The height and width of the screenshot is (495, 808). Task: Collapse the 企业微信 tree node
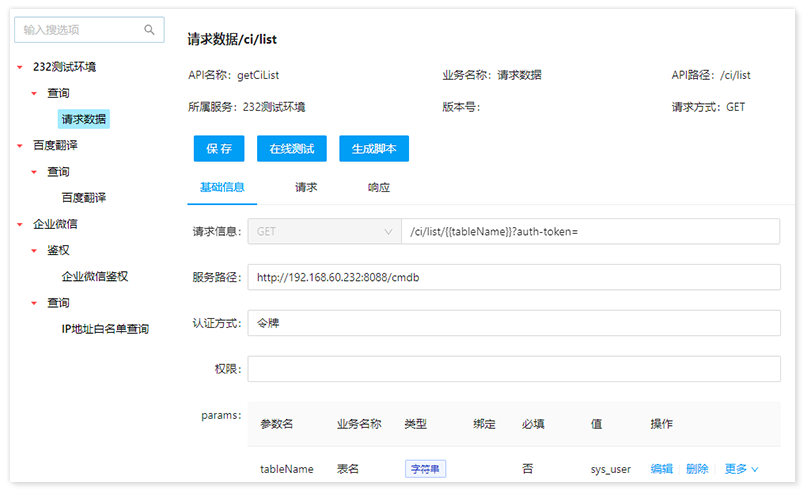[x=20, y=224]
